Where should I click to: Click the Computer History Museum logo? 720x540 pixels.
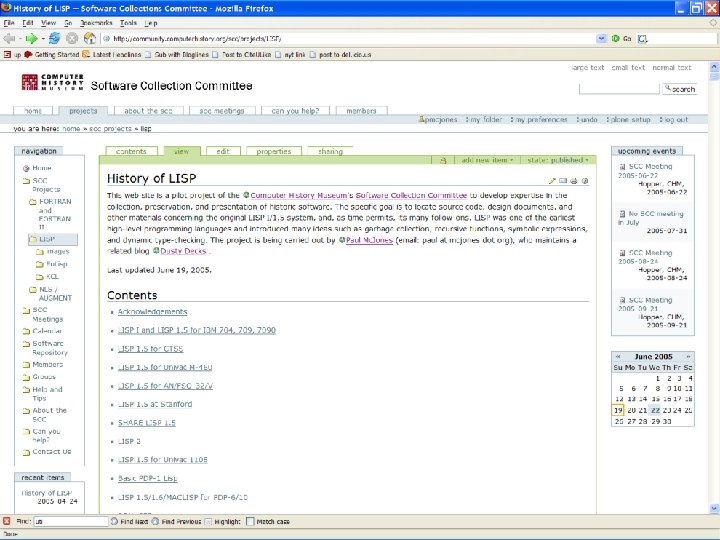pyautogui.click(x=52, y=82)
